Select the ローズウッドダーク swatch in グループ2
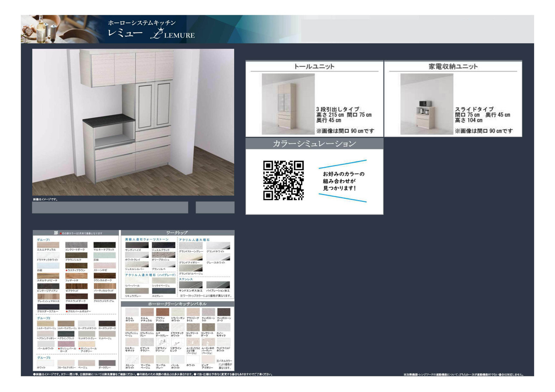The height and width of the screenshot is (392, 555). click(107, 323)
